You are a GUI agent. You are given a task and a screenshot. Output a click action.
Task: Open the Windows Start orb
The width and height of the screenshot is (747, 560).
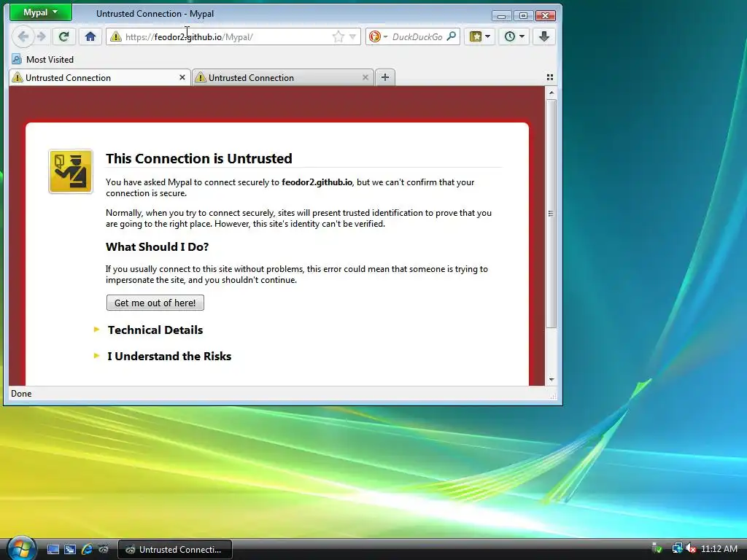21,548
